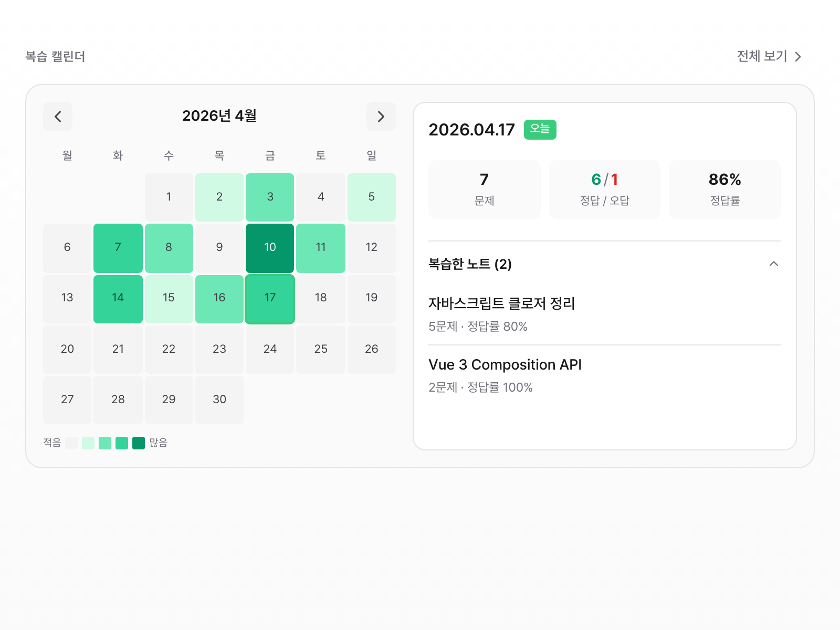Click the 오늘 badge
840x630 pixels.
pyautogui.click(x=540, y=129)
